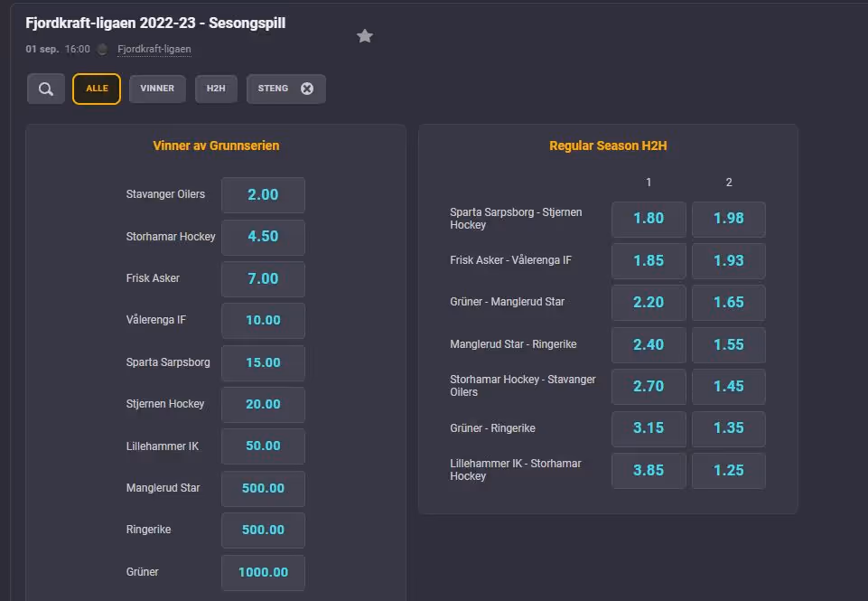Choose 2.20 for Grüner - Manglerud Star
868x601 pixels.
pos(649,303)
